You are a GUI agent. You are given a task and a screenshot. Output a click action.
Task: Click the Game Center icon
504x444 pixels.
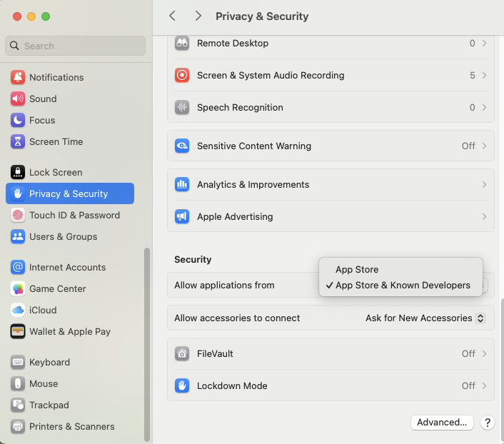pyautogui.click(x=18, y=288)
